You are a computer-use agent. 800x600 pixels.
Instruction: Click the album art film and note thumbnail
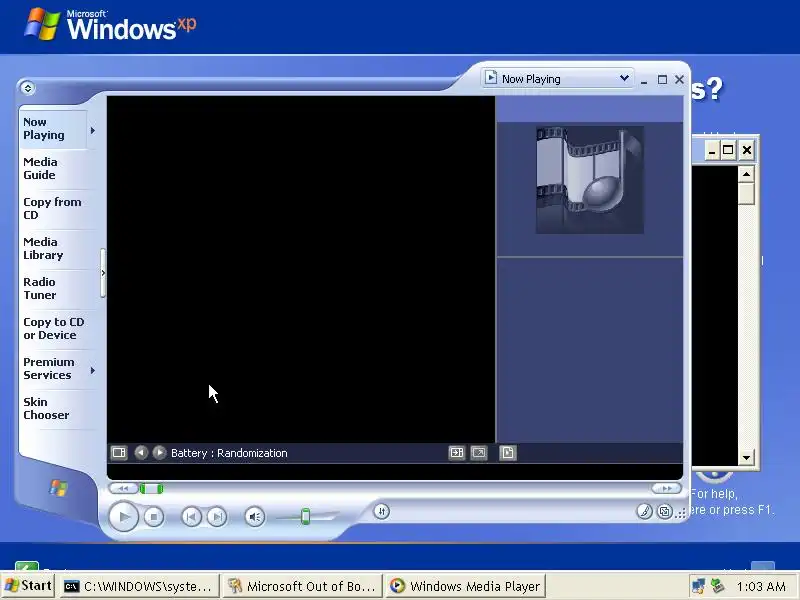tap(590, 180)
